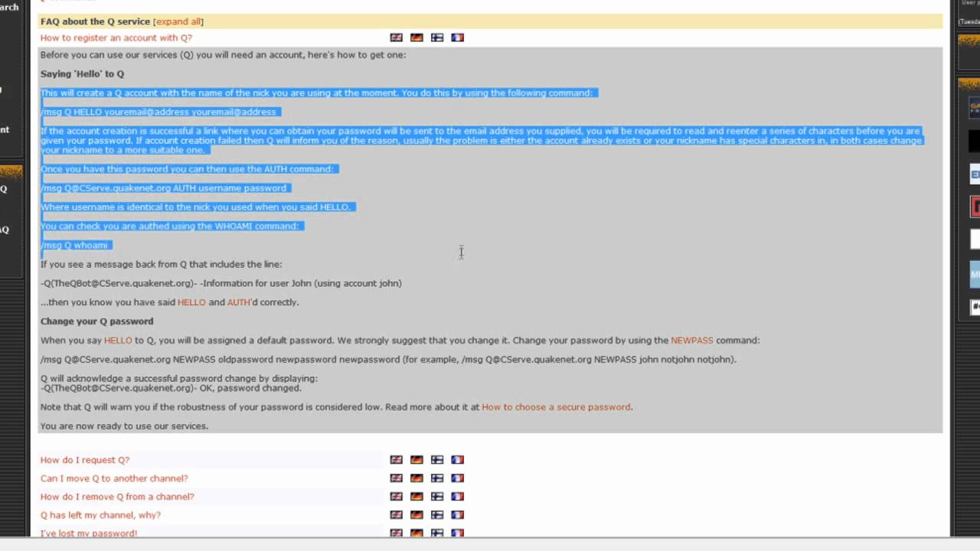
Task: Expand 'How do I request Q?' question
Action: [85, 460]
